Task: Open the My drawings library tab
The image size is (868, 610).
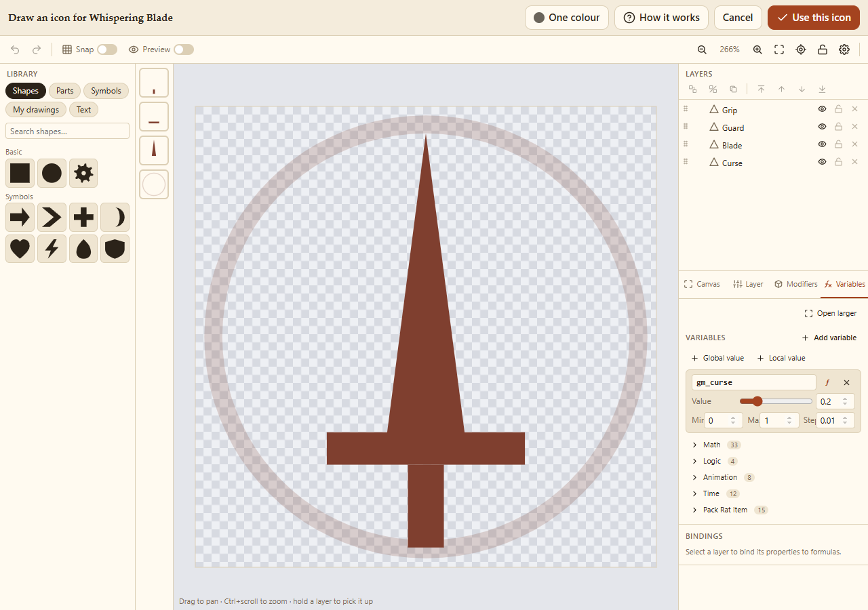Action: (36, 110)
